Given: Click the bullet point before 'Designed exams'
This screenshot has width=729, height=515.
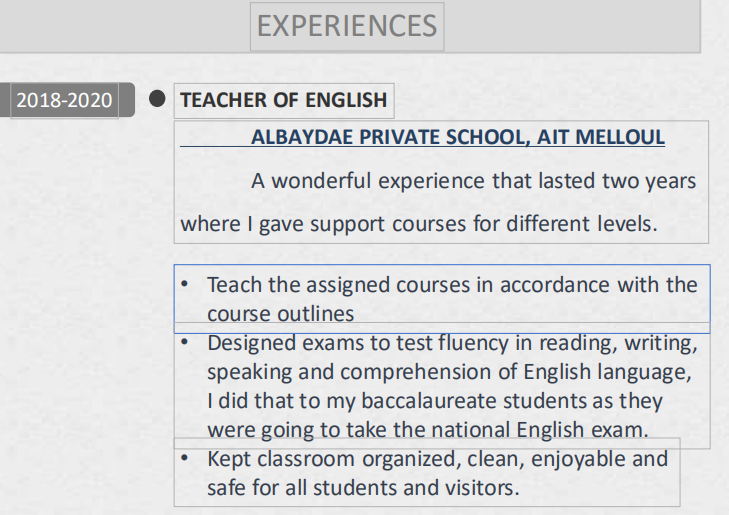Looking at the screenshot, I should point(185,342).
